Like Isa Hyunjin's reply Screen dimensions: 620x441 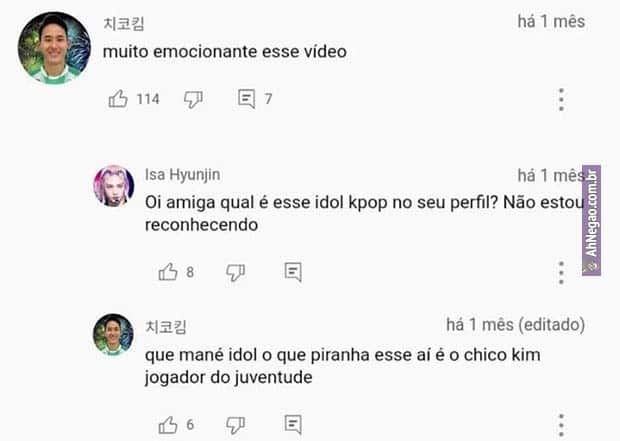pyautogui.click(x=168, y=272)
